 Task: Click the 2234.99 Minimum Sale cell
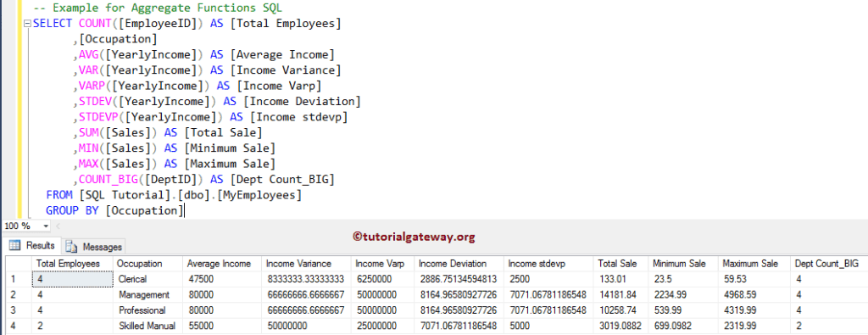683,294
